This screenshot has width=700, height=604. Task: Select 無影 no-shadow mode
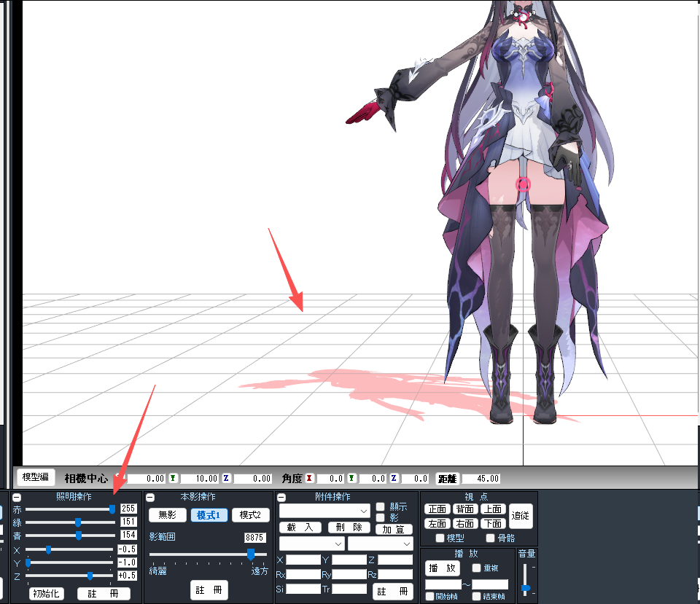(x=168, y=515)
